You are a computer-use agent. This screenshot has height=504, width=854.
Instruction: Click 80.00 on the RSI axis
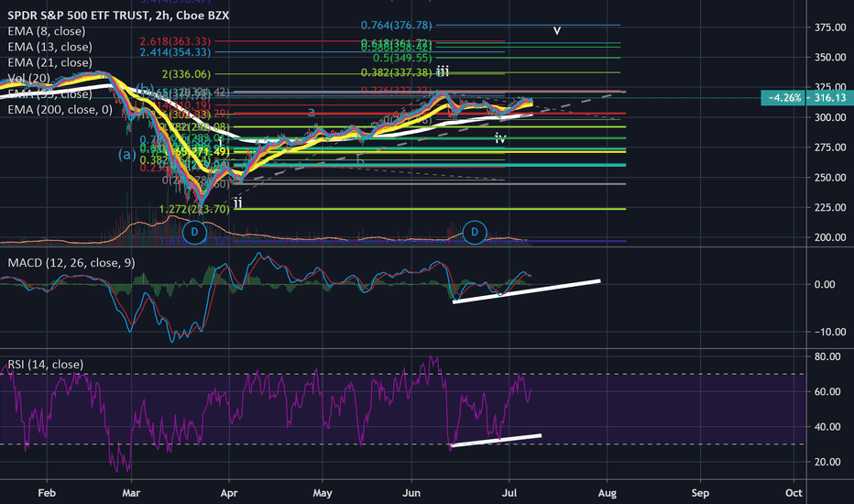pos(827,356)
